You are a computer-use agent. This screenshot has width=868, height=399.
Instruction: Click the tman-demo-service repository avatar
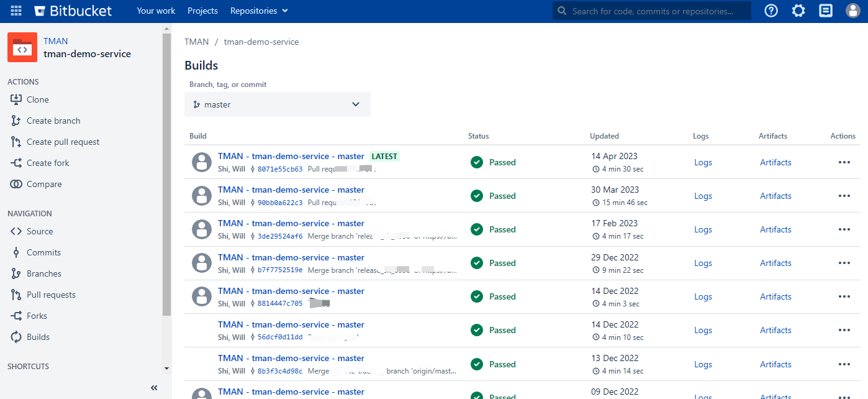pos(22,47)
